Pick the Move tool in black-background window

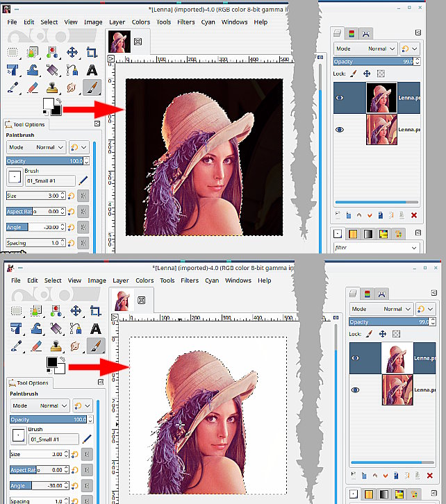[72, 52]
